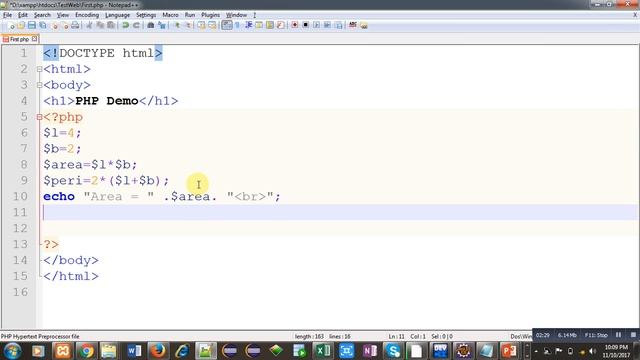Image resolution: width=640 pixels, height=360 pixels.
Task: Open the Encoding menu
Action: 87,15
